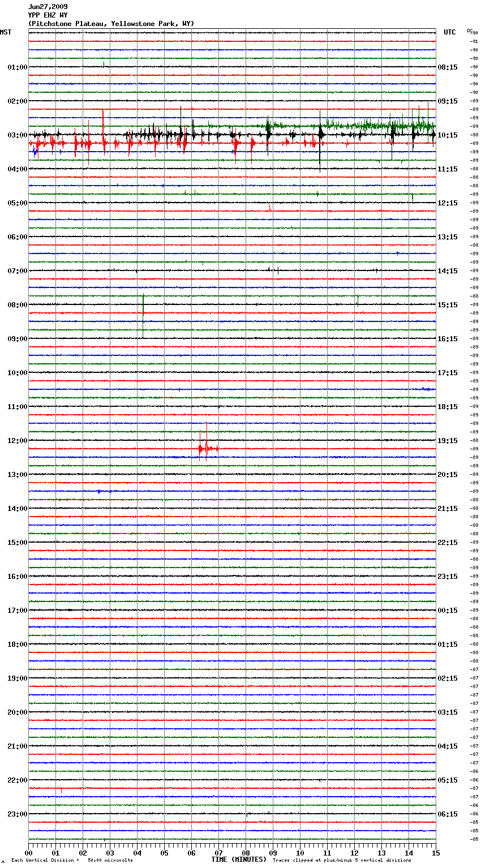Select the 11:00 MST time label
This screenshot has width=481, height=868.
point(18,407)
